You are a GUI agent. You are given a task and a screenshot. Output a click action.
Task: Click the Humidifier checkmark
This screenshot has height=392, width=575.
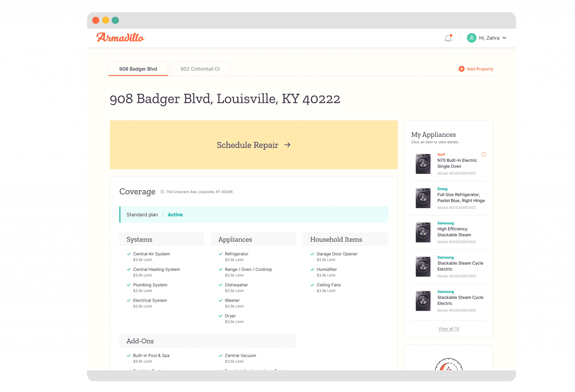312,269
